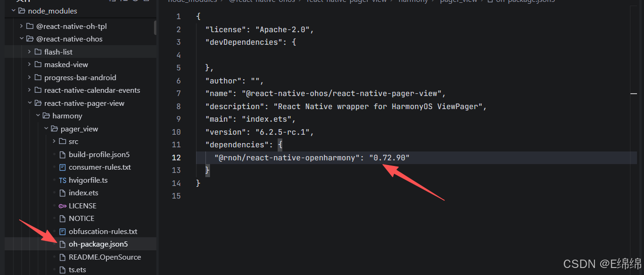Click the flash-list folder icon

[x=38, y=52]
